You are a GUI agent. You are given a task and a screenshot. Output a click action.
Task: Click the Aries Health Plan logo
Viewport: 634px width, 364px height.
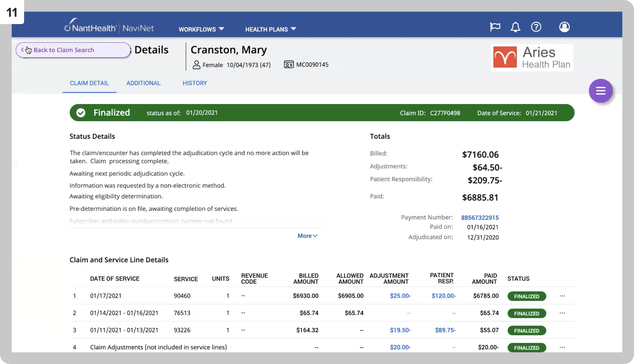532,58
